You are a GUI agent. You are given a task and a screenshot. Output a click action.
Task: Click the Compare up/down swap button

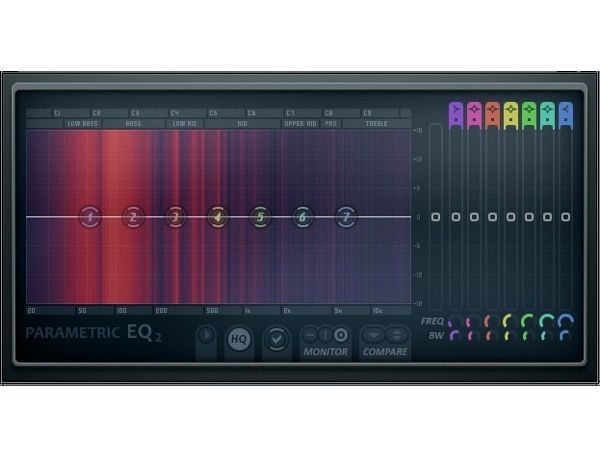(x=396, y=334)
